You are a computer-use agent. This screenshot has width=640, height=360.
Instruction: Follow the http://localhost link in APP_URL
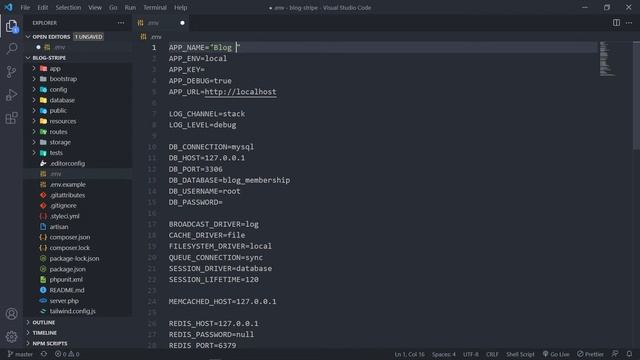click(x=240, y=92)
